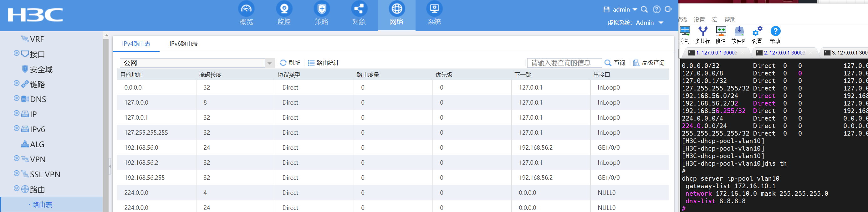Click the 软件包 packages icon
This screenshot has height=212, width=868.
tap(739, 31)
